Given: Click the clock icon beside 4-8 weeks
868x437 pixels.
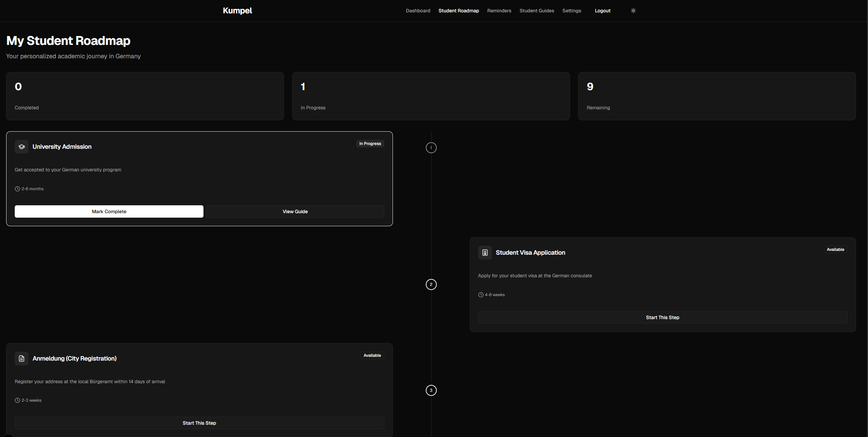Looking at the screenshot, I should click(481, 295).
